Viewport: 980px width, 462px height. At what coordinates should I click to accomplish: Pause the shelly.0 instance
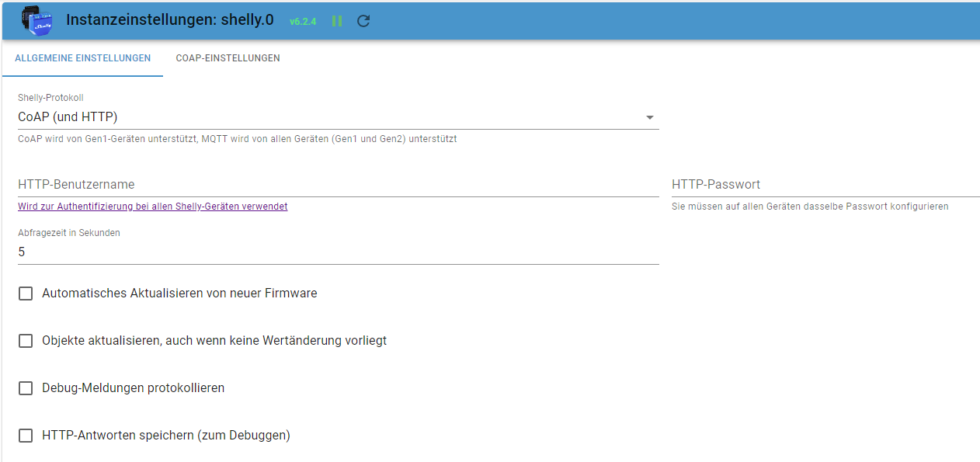(337, 21)
